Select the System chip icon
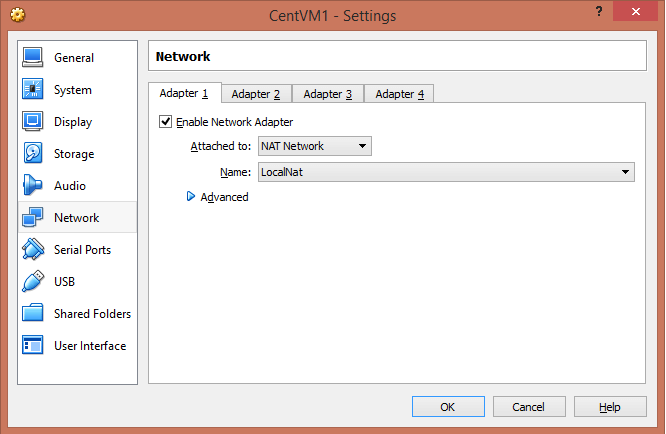666x434 pixels. tap(33, 90)
